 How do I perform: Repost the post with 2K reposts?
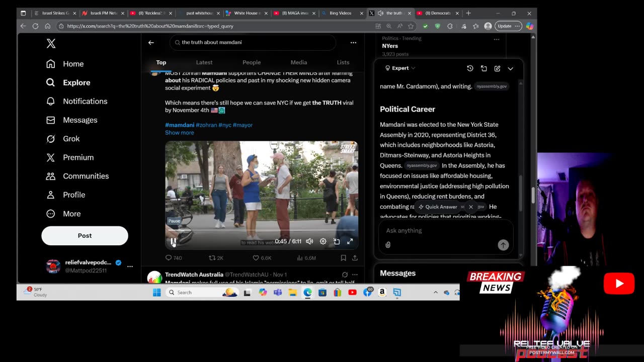(212, 258)
